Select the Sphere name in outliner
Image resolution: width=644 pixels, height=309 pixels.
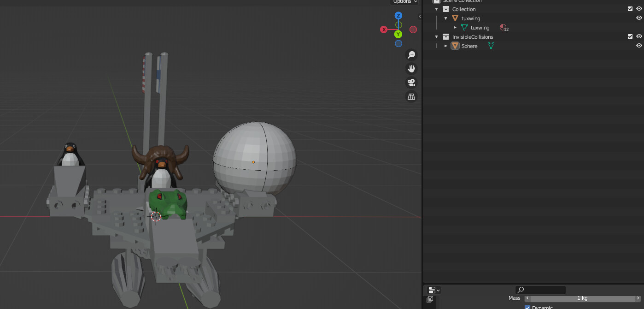[x=469, y=46]
